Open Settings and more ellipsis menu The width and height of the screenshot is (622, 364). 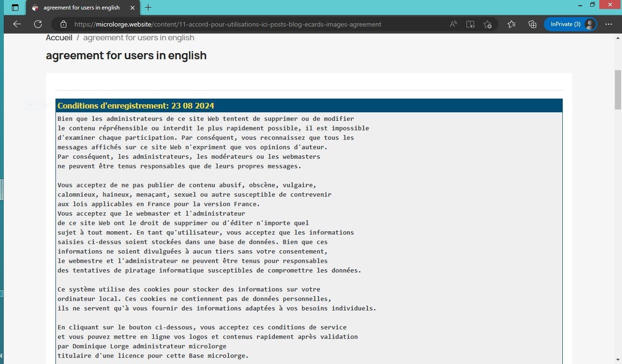click(x=609, y=24)
